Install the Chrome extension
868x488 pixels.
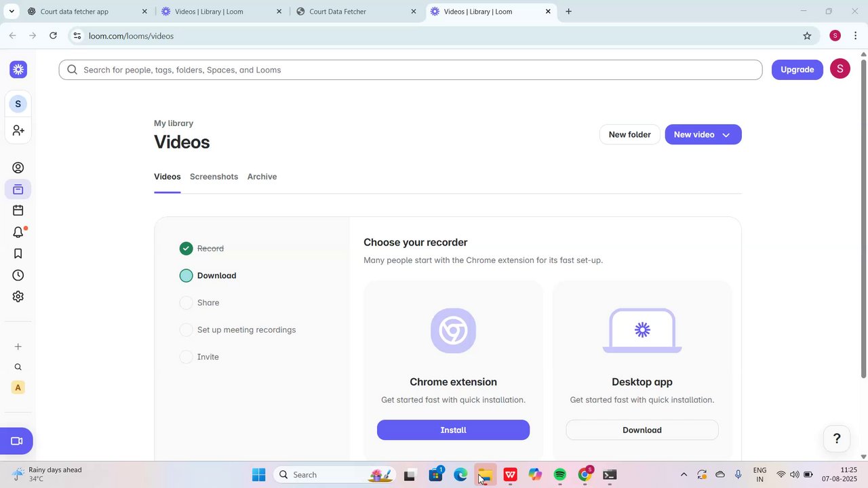point(453,430)
